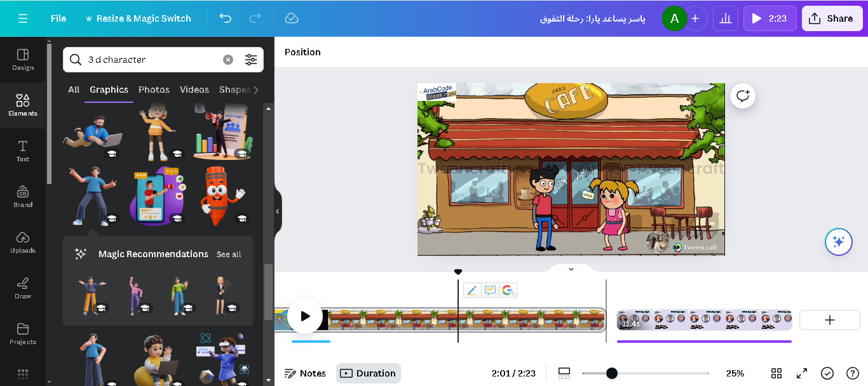This screenshot has height=386, width=868.
Task: Hide the timeline with the chevron
Action: point(571,269)
